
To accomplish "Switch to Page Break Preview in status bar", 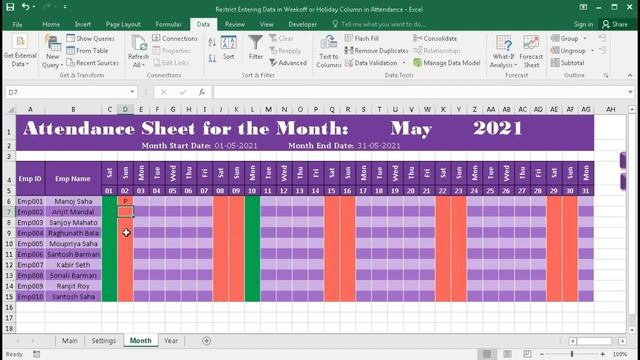I will tap(527, 354).
